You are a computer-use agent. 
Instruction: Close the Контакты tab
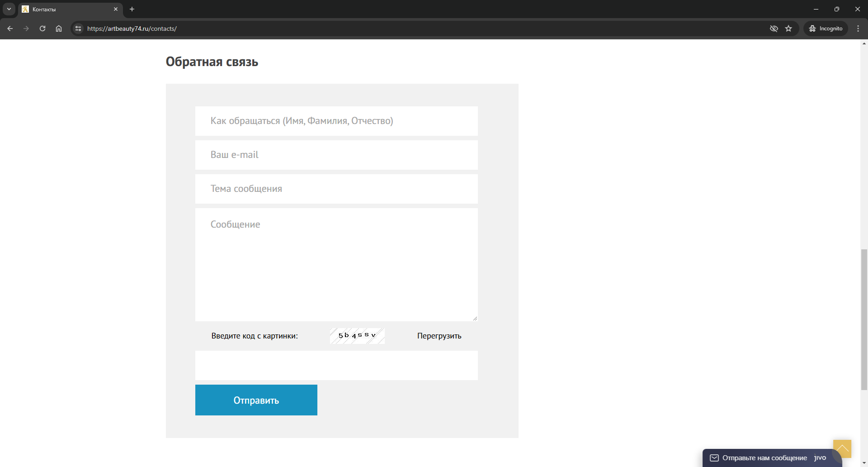[x=116, y=9]
